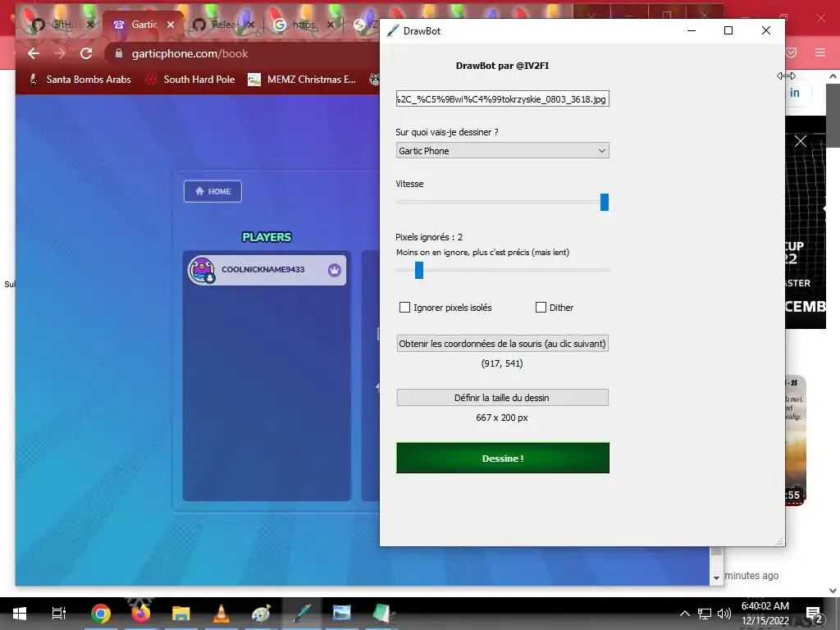Click Définir la taille du dessin
This screenshot has width=840, height=630.
coord(503,398)
